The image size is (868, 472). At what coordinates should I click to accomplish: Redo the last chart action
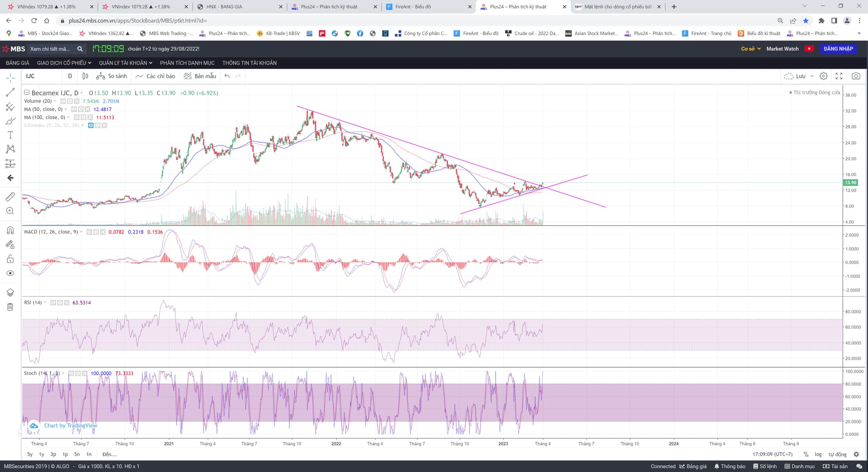coord(238,76)
